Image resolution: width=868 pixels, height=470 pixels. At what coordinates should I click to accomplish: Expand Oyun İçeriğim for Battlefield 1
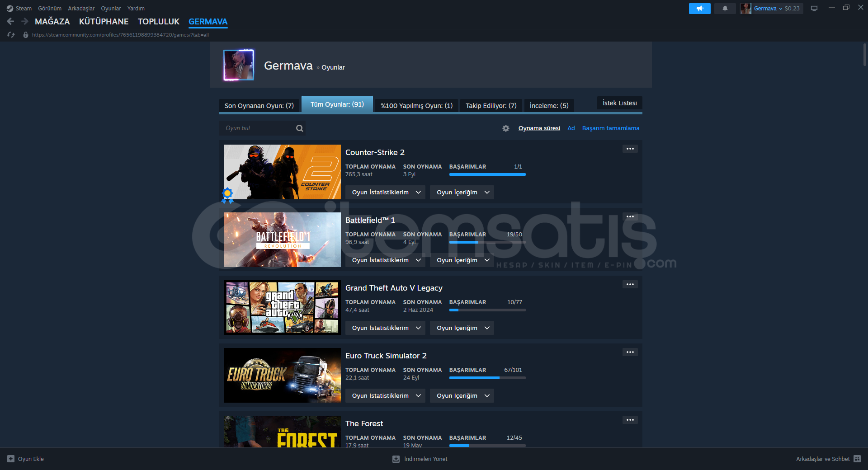click(x=462, y=260)
